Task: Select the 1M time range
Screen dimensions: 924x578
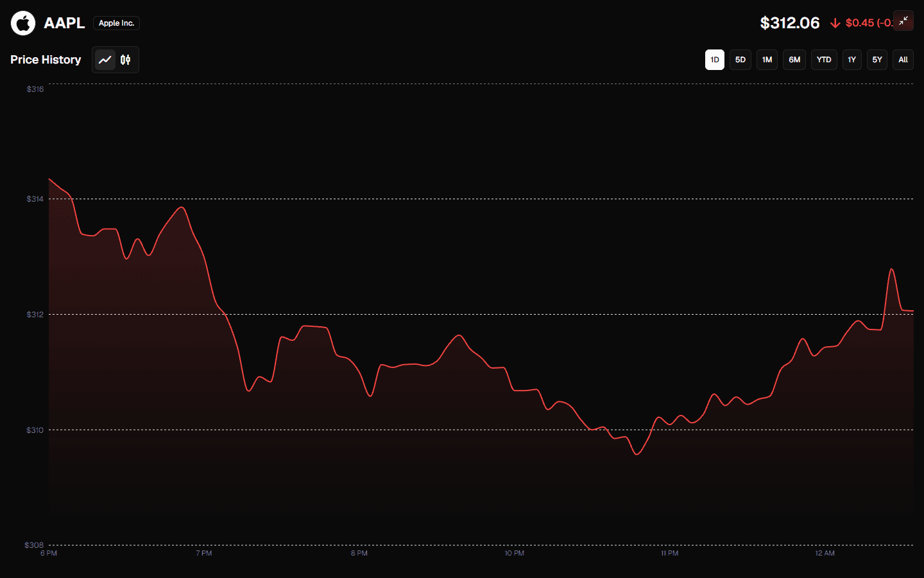Action: (767, 60)
